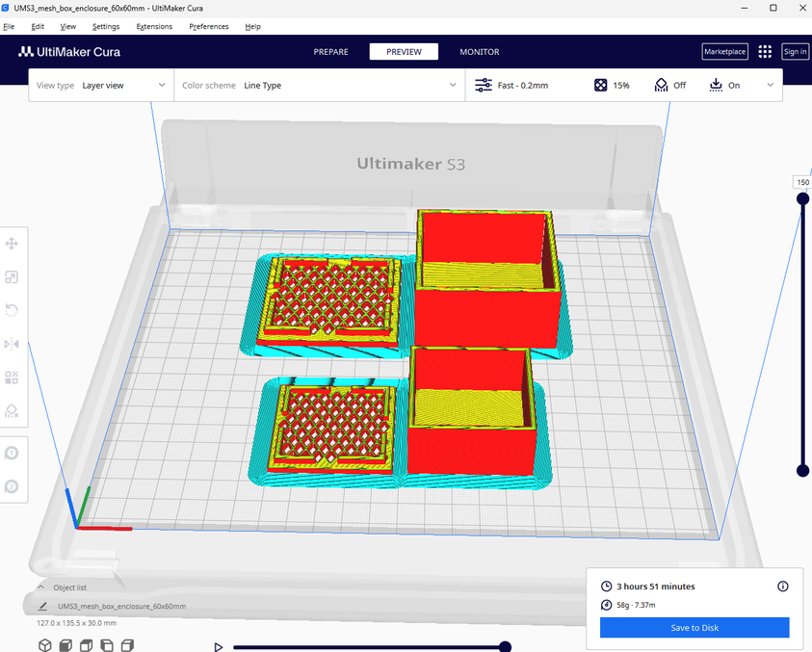Open the Extensions menu
Image resolution: width=812 pixels, height=652 pixels.
coord(154,26)
